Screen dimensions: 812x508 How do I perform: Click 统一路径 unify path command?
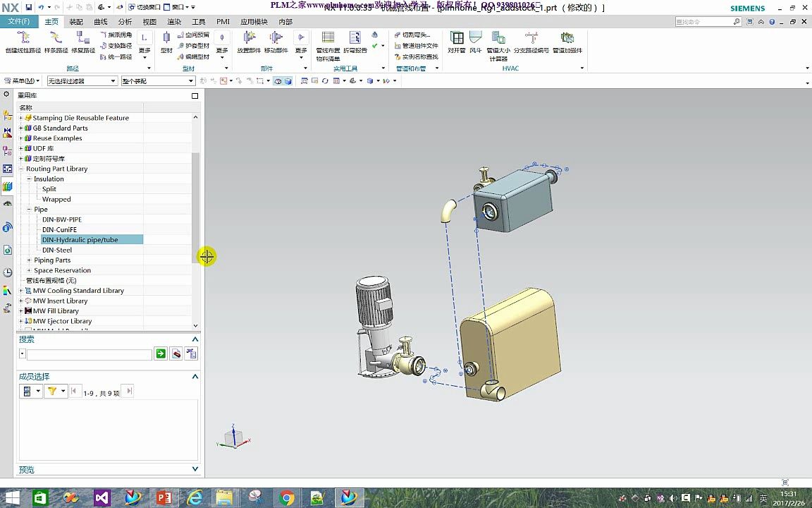click(x=116, y=56)
